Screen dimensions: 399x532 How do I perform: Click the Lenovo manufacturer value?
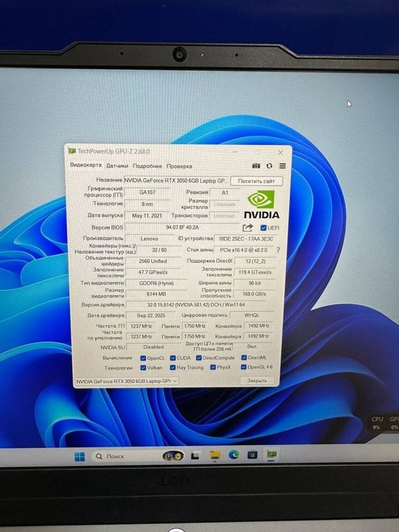[x=150, y=238]
